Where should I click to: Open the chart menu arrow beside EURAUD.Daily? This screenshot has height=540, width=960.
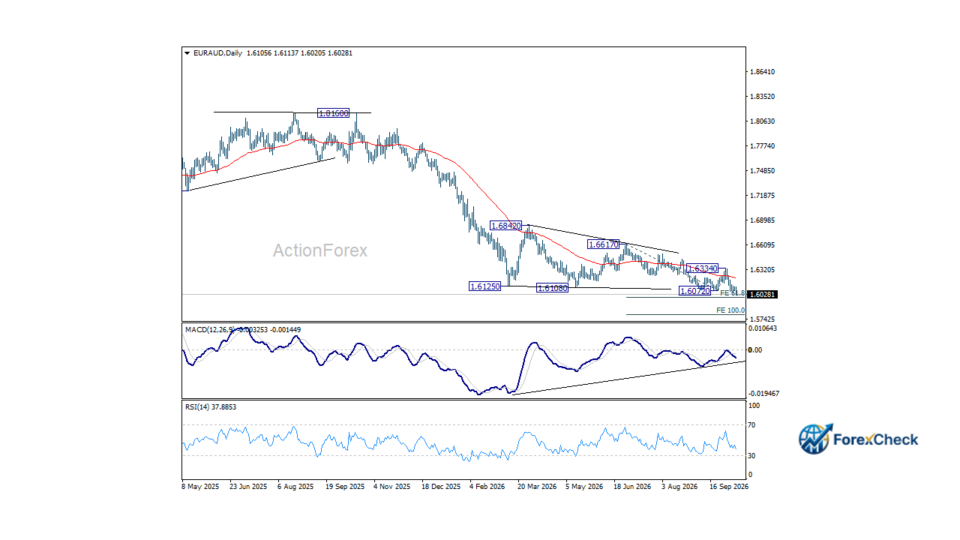187,53
